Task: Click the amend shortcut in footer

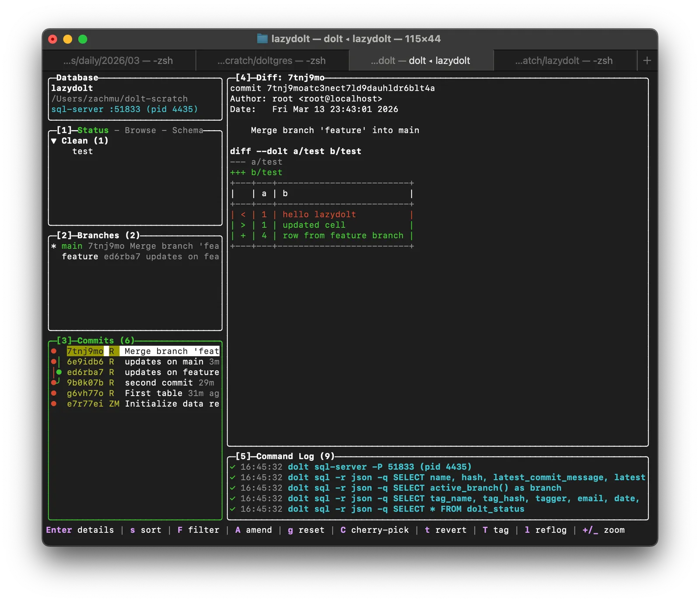Action: [253, 530]
